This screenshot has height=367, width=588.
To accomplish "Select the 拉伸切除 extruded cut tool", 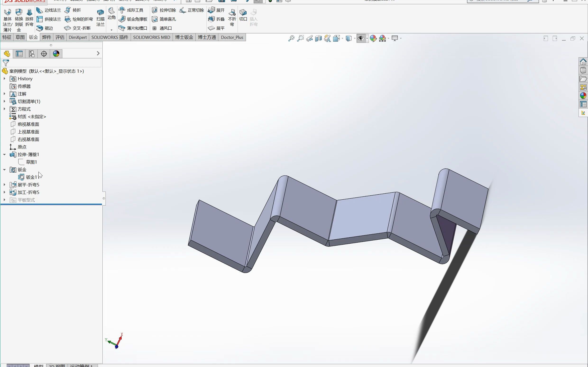I will pos(164,10).
